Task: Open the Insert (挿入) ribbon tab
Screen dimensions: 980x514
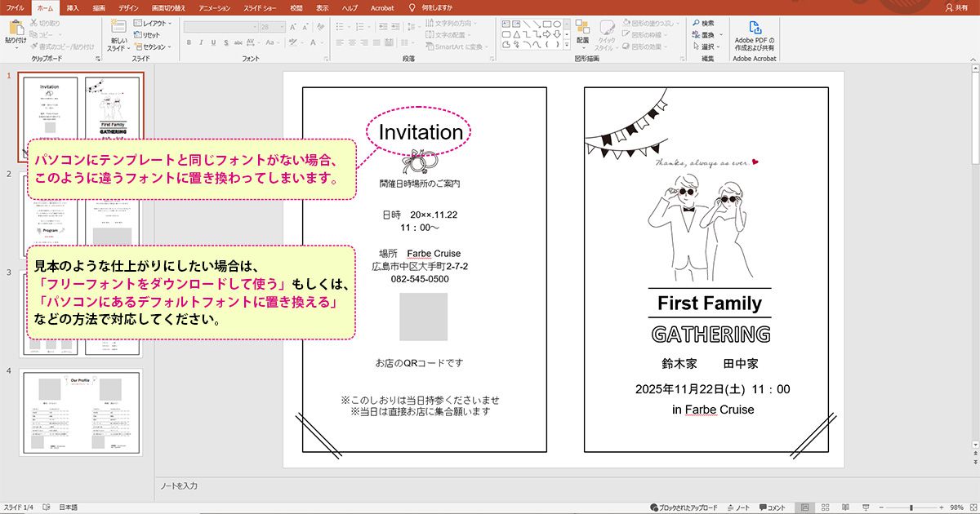Action: 73,7
